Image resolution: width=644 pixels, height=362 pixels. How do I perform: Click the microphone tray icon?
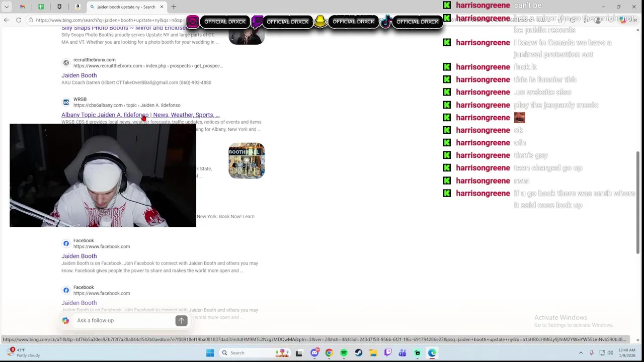(x=592, y=353)
